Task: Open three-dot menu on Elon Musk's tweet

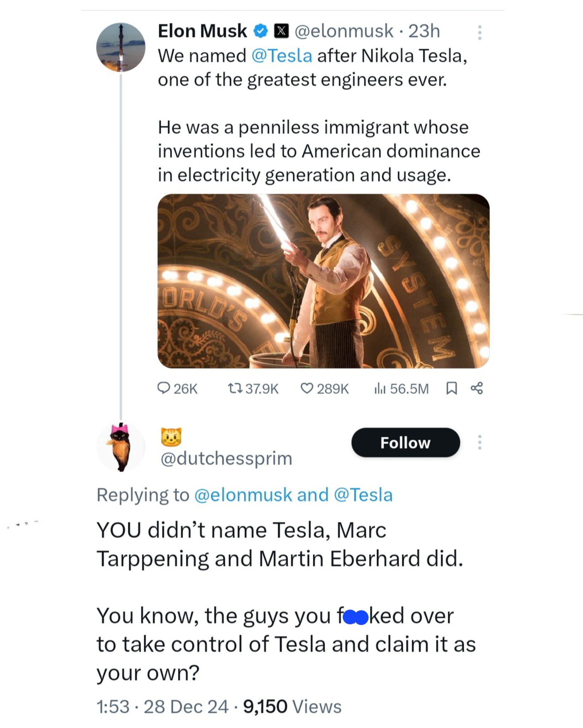Action: coord(480,32)
